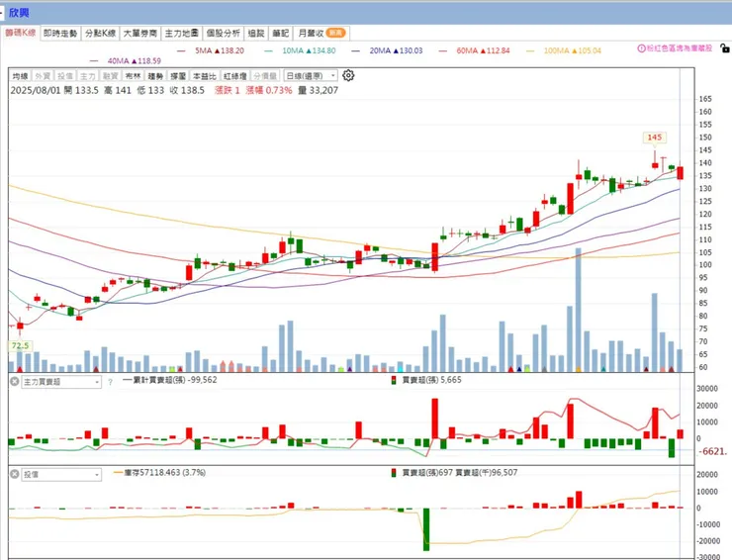Click the 量 33,207 volume text
The width and height of the screenshot is (732, 560).
pos(318,90)
